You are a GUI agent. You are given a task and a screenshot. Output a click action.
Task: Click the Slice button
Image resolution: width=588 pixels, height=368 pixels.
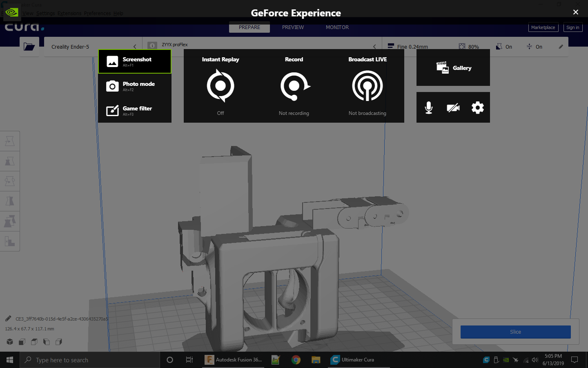[x=515, y=332]
